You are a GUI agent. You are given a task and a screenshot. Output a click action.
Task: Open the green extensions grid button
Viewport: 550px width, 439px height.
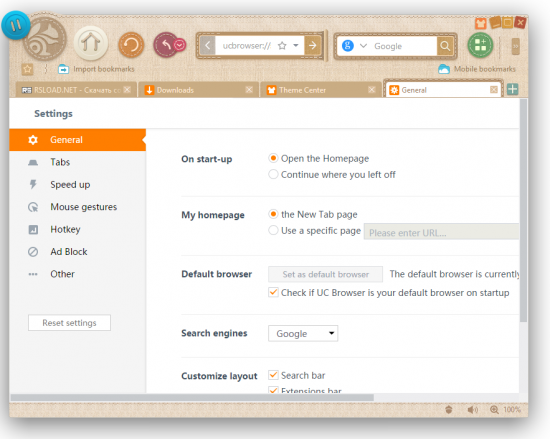(x=480, y=45)
